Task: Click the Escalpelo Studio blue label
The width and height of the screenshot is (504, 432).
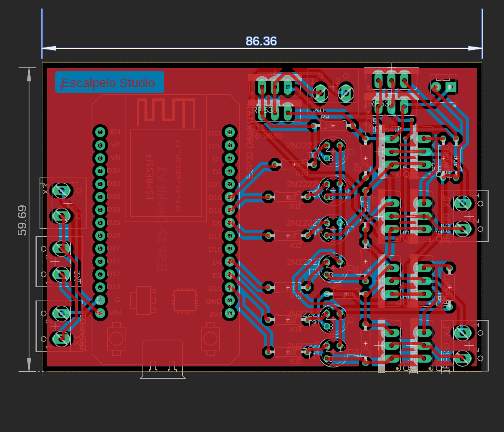Action: [109, 82]
